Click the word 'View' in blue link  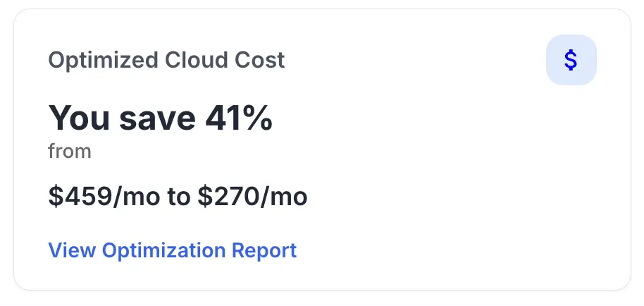point(73,250)
